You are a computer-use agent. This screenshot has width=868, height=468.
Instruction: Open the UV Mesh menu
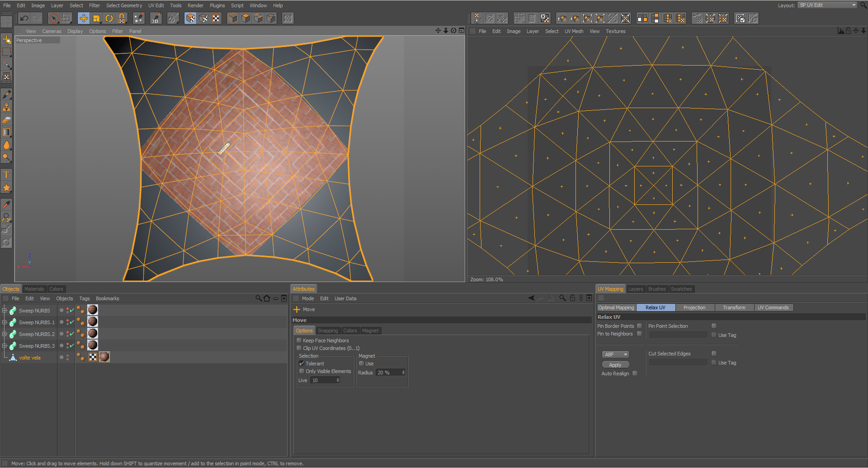573,31
